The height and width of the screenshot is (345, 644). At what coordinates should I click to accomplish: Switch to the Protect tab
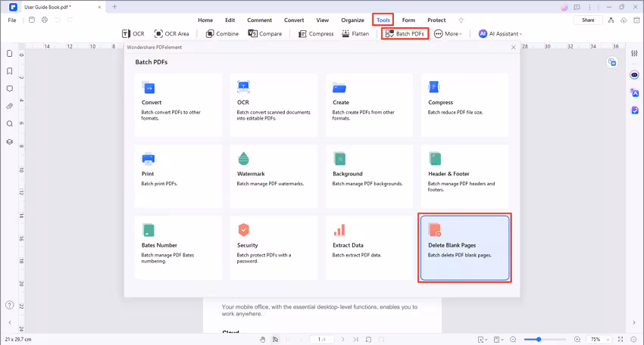(436, 20)
